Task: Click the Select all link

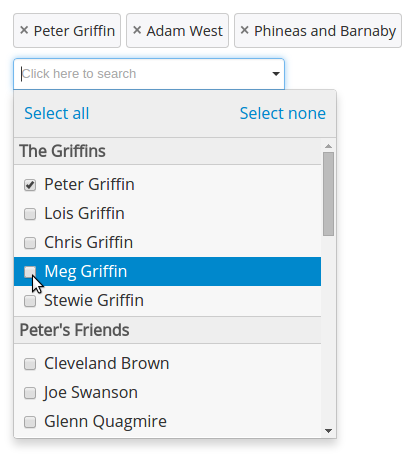Action: [57, 113]
